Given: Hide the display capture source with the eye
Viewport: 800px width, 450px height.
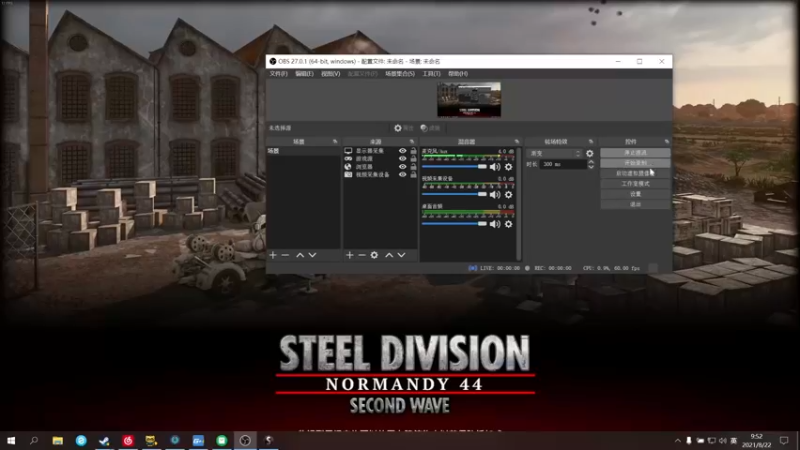Looking at the screenshot, I should pos(403,151).
